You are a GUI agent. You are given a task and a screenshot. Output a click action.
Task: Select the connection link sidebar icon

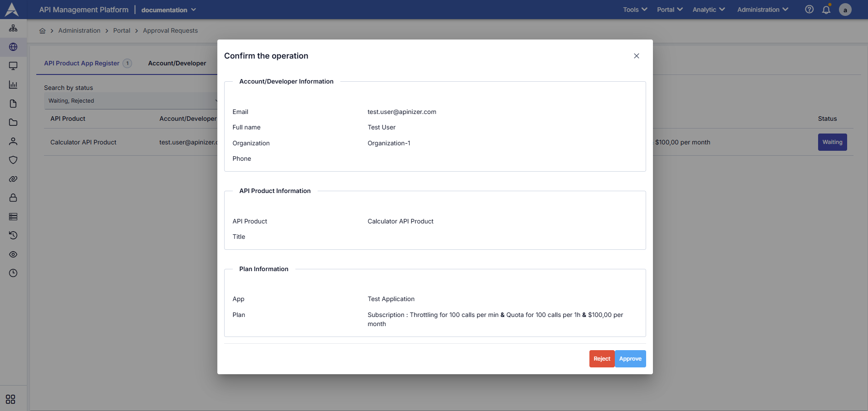pyautogui.click(x=13, y=179)
